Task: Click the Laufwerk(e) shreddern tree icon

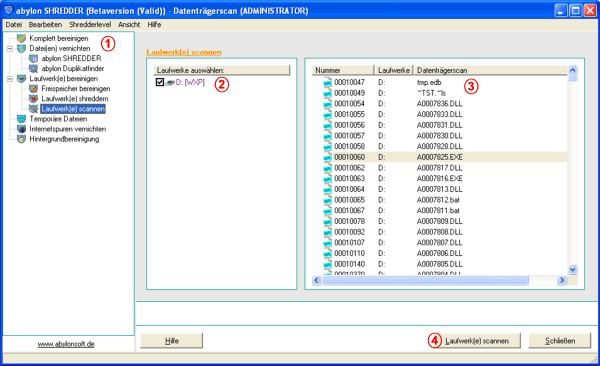Action: pos(34,99)
